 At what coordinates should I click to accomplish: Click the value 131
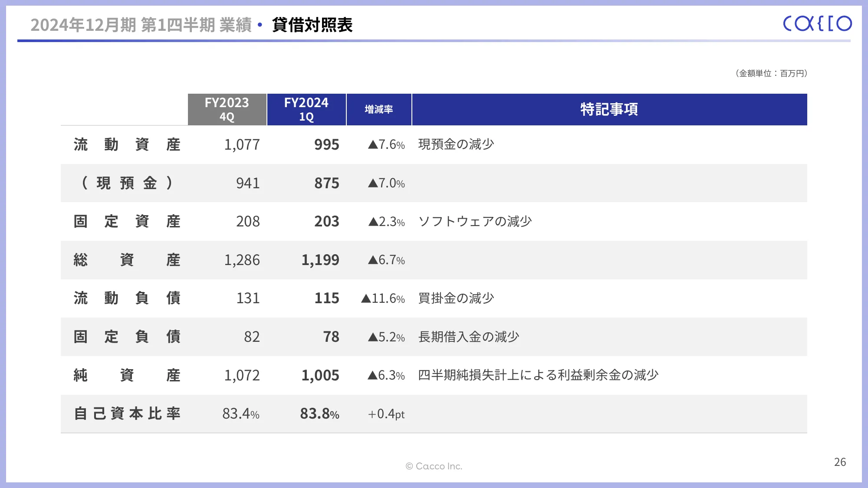tap(248, 298)
